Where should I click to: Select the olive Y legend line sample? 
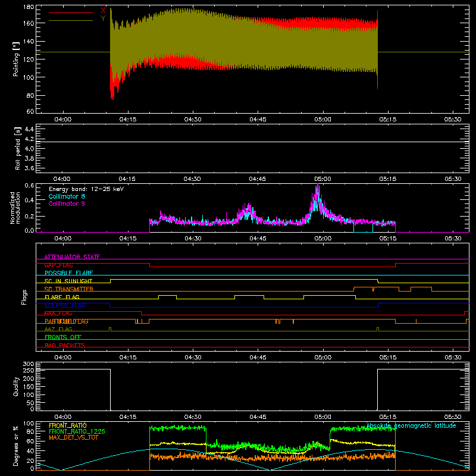point(71,21)
